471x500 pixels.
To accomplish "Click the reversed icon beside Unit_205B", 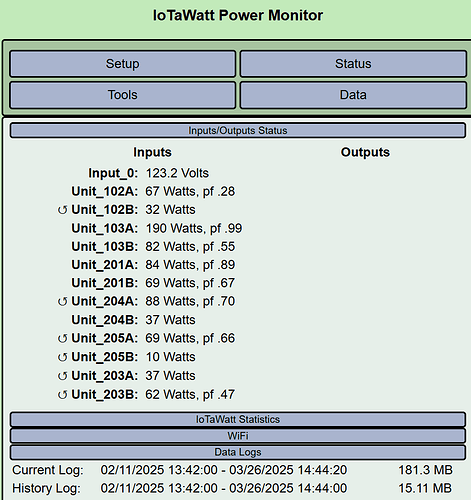I will [x=62, y=358].
